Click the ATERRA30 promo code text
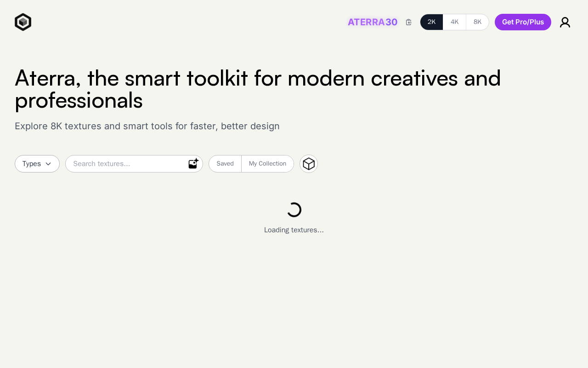Screen dimensions: 588x368 [373, 22]
